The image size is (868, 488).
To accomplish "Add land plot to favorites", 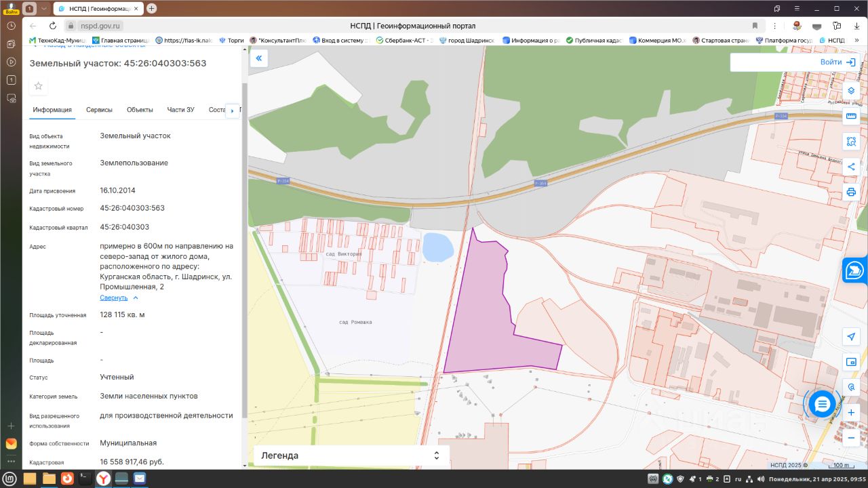I will [39, 86].
